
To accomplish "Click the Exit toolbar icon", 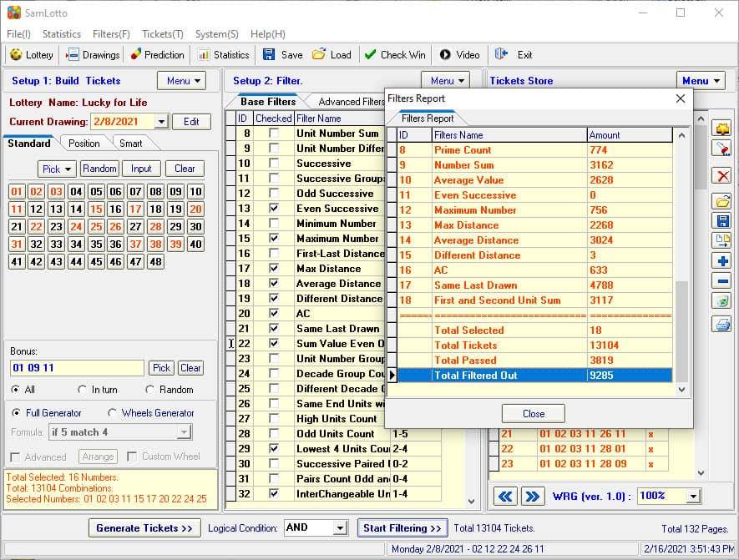I will pyautogui.click(x=500, y=54).
